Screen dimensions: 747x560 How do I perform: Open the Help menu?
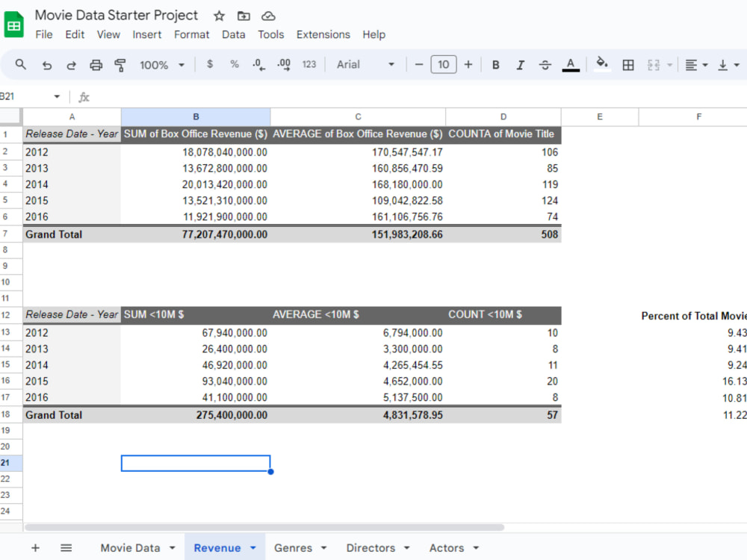click(x=374, y=35)
